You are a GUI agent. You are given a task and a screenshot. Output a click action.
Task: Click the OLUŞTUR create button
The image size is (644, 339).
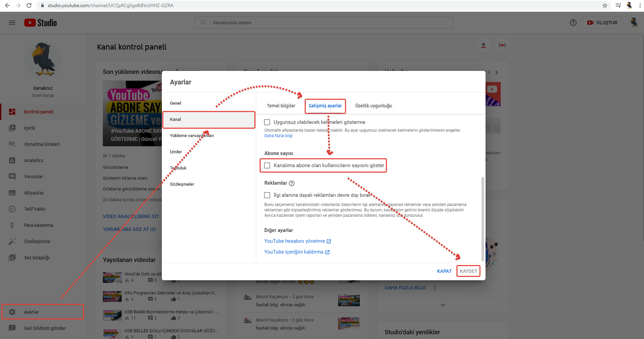[603, 23]
